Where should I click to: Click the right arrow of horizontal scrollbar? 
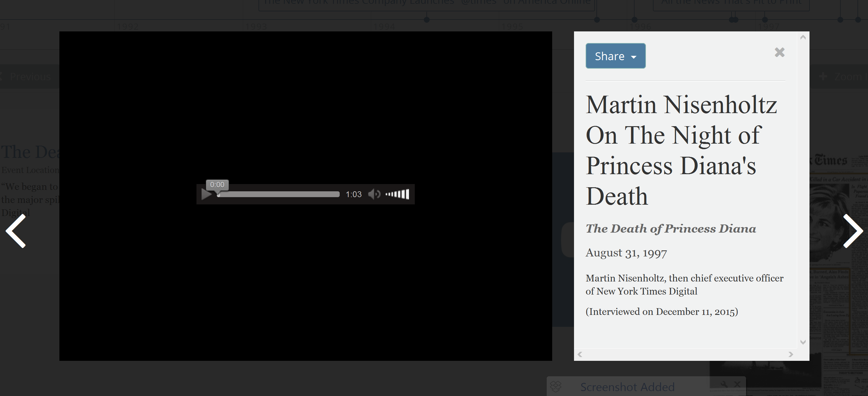coord(791,354)
